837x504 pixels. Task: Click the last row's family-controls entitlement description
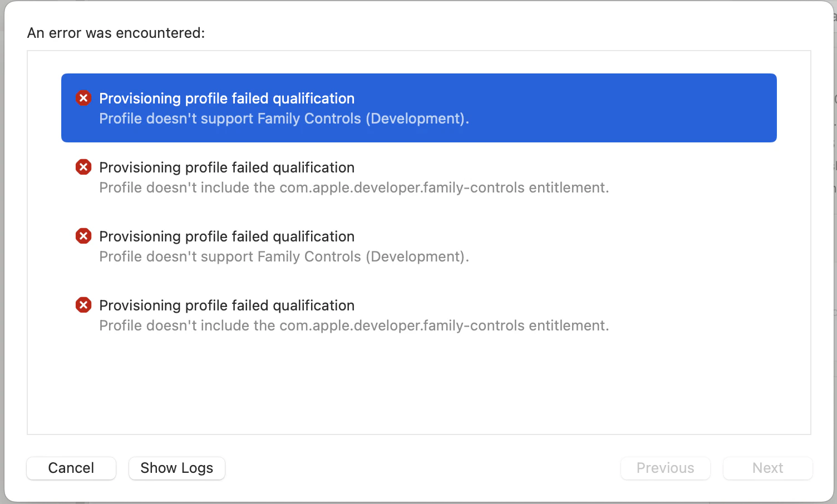click(354, 325)
